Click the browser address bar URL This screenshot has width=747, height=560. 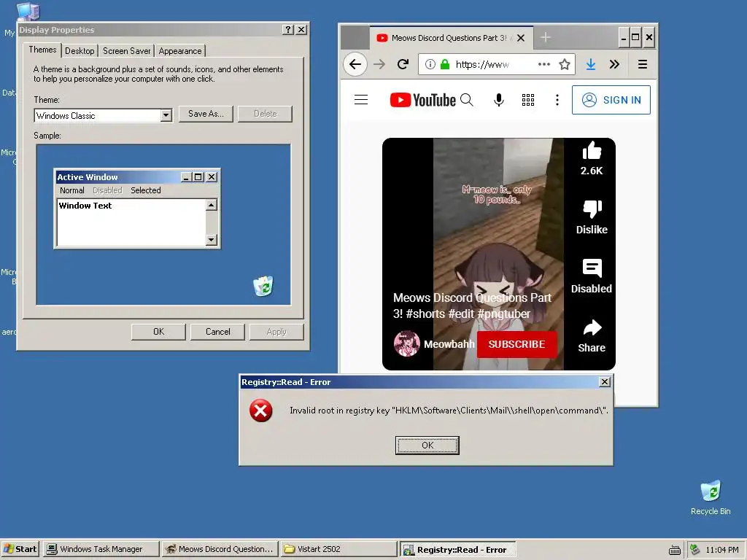pos(482,64)
